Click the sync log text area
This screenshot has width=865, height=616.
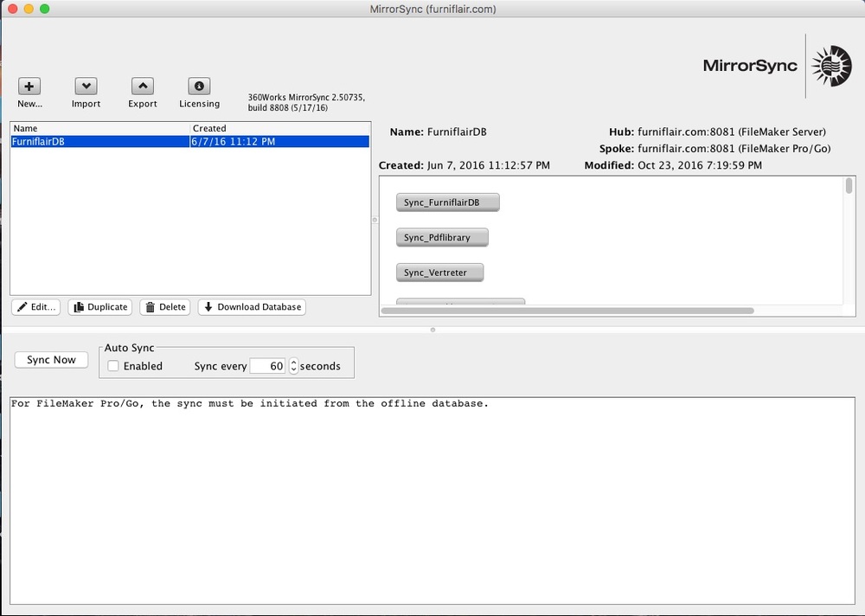coord(432,501)
